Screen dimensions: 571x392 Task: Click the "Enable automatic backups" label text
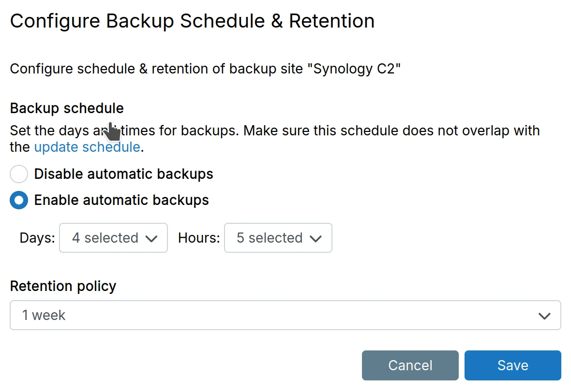121,200
